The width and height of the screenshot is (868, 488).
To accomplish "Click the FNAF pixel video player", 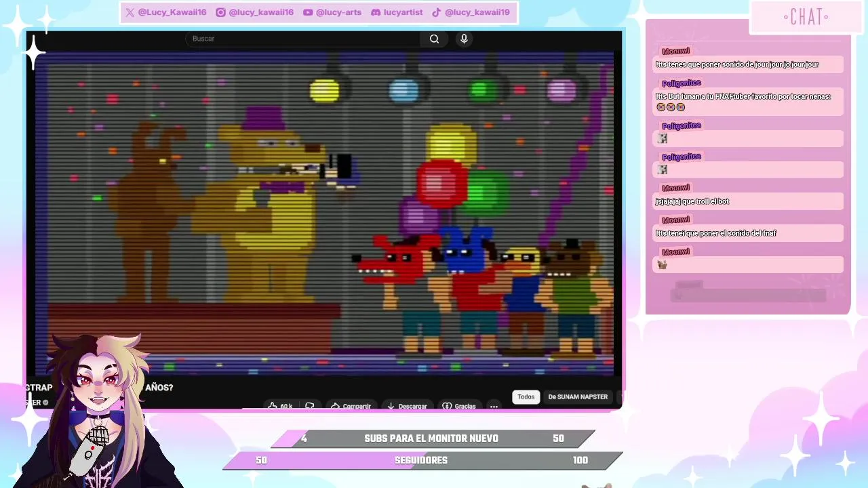I will 324,213.
